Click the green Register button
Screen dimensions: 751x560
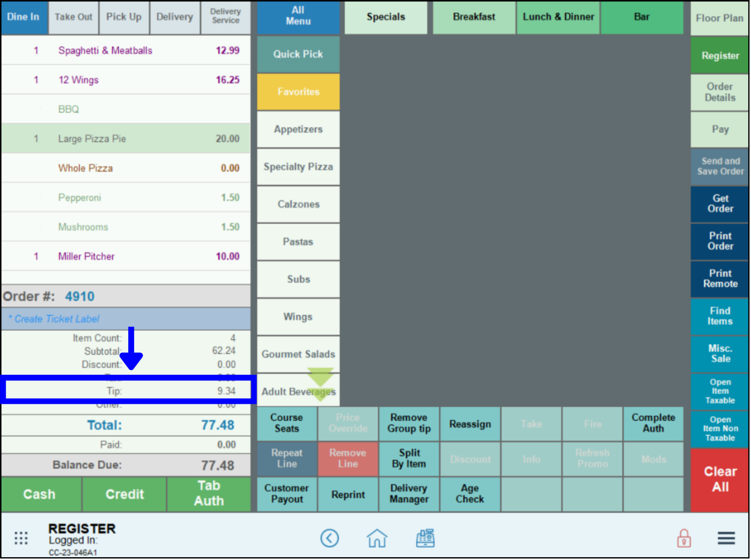click(x=720, y=56)
